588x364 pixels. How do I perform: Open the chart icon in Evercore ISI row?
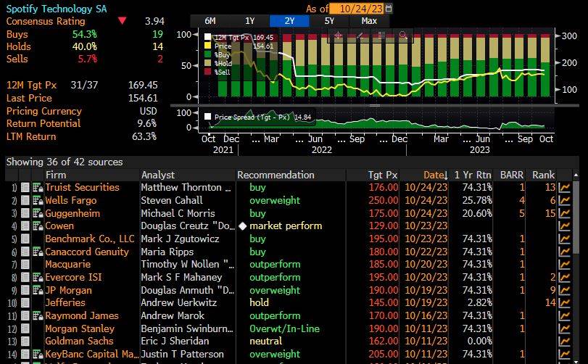pos(564,278)
